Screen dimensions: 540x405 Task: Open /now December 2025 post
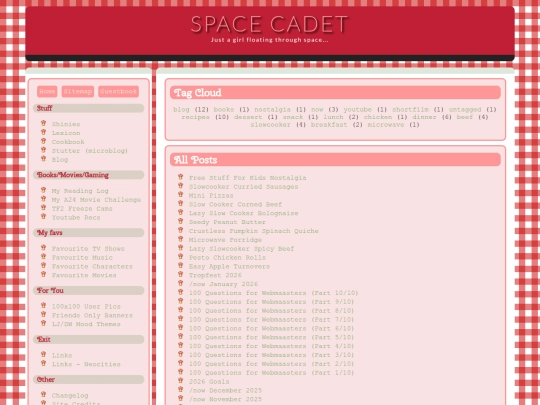click(x=225, y=391)
